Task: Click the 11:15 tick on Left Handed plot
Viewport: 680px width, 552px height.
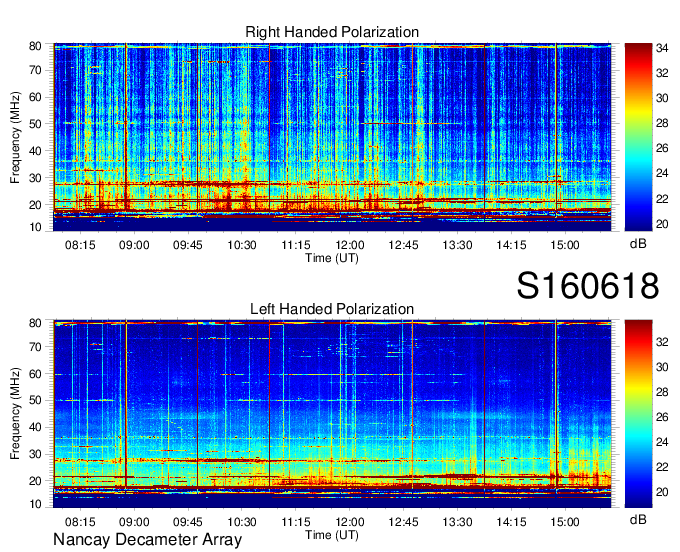Action: 296,522
